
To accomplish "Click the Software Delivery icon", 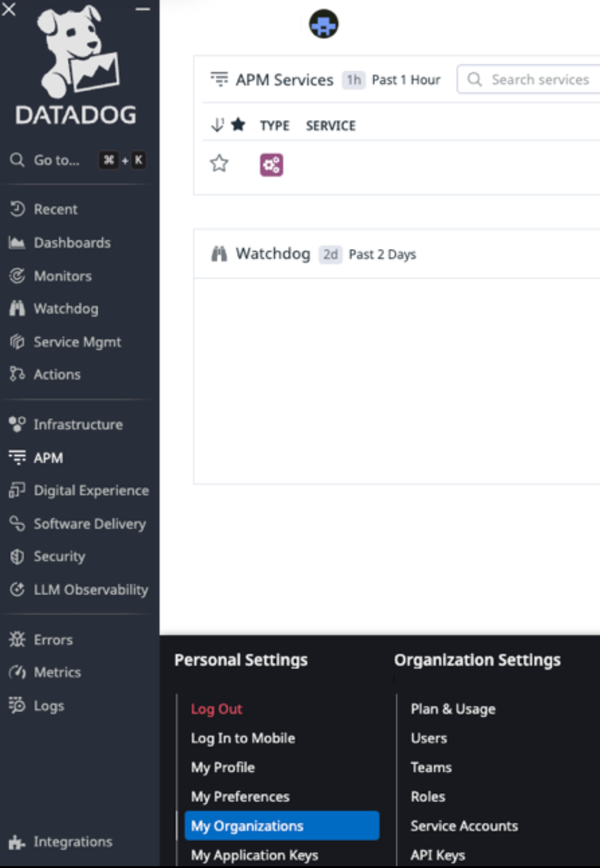I will [x=17, y=523].
